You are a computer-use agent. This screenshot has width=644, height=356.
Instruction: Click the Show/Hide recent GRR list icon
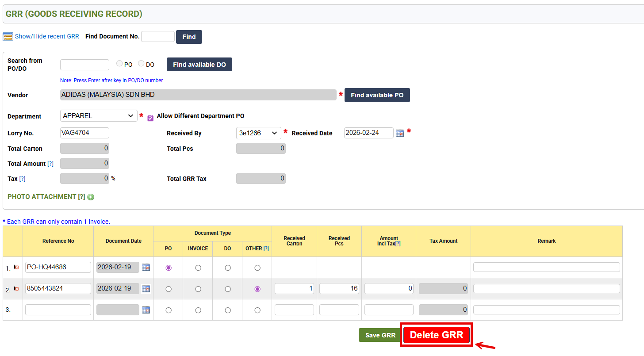tap(8, 37)
